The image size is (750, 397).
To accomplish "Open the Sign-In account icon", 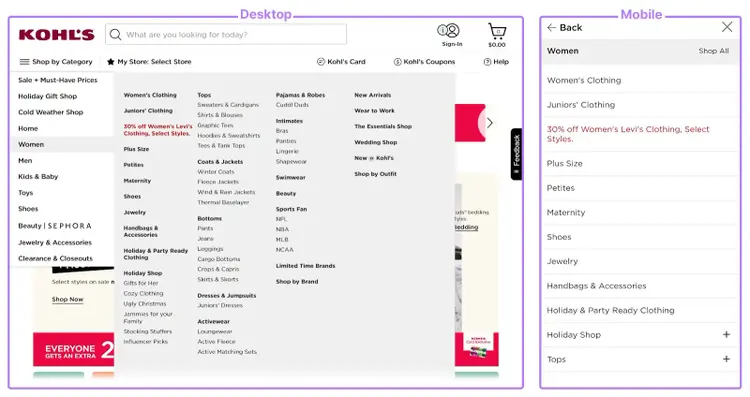I will coord(449,31).
